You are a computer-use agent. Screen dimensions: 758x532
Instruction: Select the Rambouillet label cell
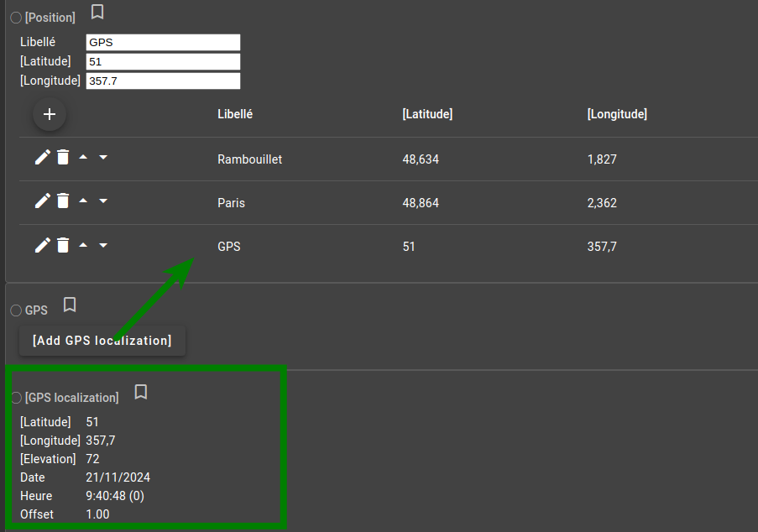(249, 159)
